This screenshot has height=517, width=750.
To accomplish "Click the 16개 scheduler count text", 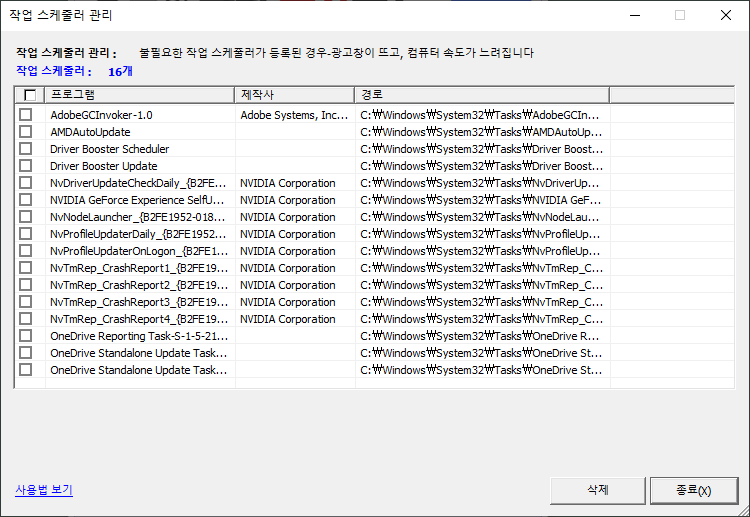I will click(x=120, y=72).
